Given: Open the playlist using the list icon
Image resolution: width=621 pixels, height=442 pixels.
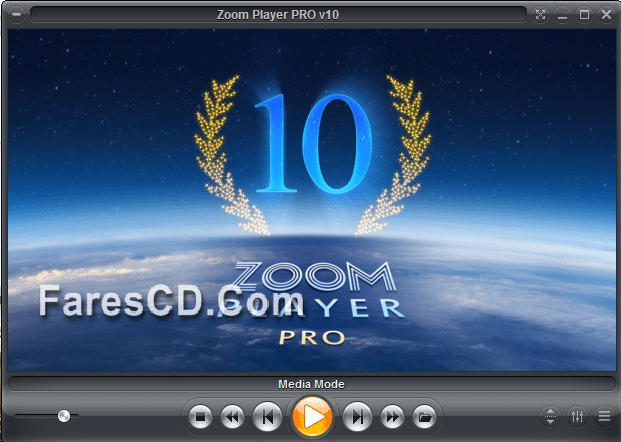Looking at the screenshot, I should [604, 415].
